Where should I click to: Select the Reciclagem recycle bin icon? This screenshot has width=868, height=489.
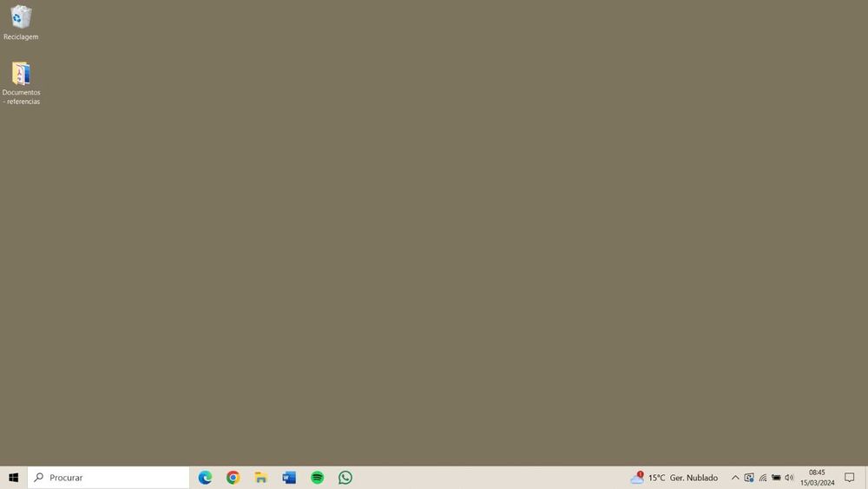click(21, 23)
